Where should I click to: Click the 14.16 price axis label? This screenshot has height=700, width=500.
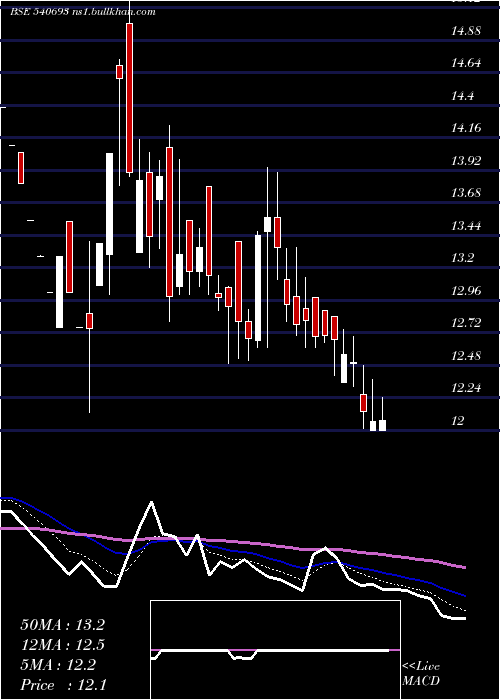pyautogui.click(x=466, y=128)
